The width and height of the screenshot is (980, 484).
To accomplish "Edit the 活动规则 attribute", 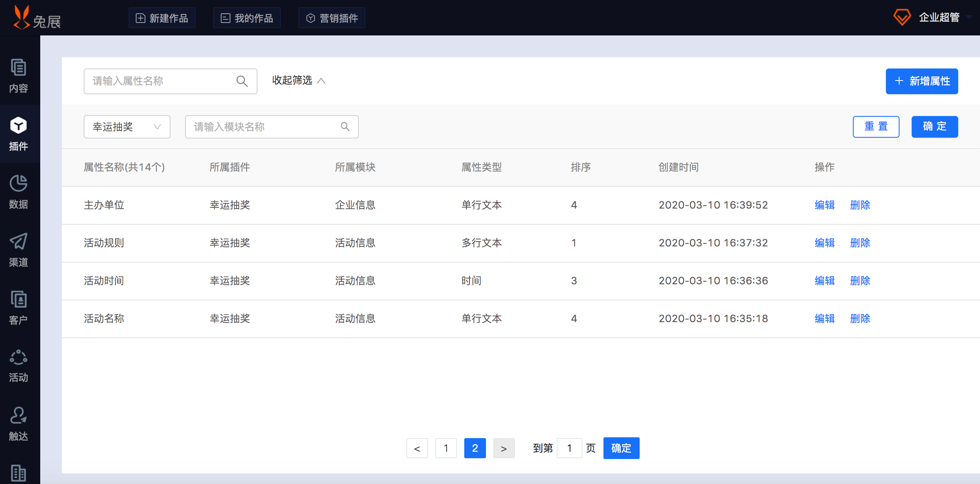I will [x=825, y=243].
